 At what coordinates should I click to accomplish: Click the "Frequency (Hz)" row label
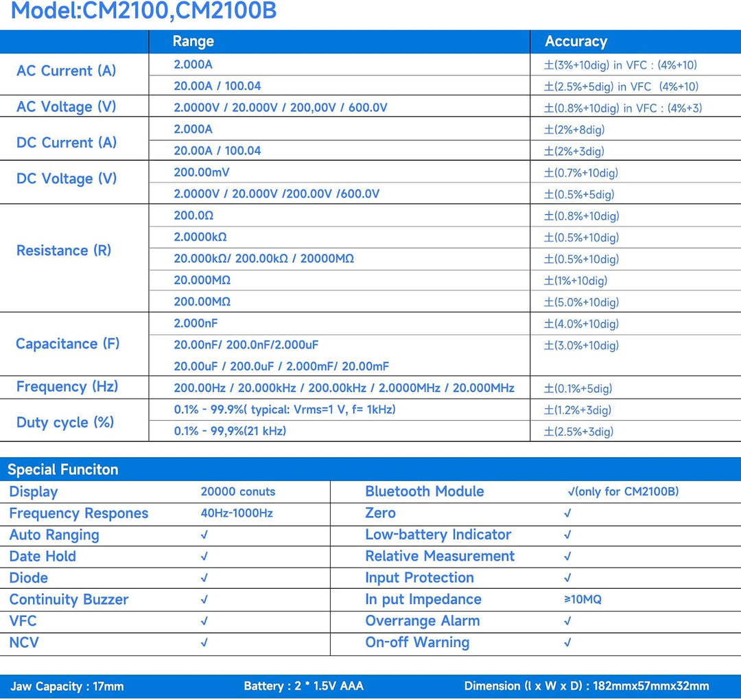(x=67, y=386)
